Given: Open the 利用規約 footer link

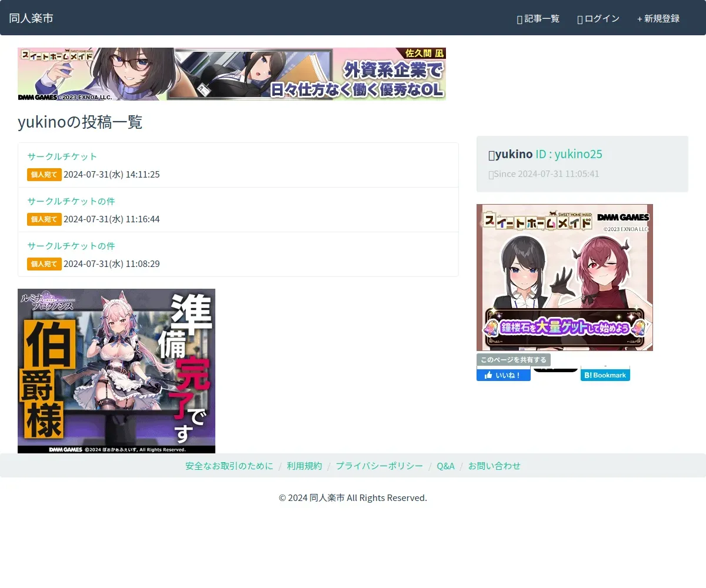Looking at the screenshot, I should coord(305,466).
